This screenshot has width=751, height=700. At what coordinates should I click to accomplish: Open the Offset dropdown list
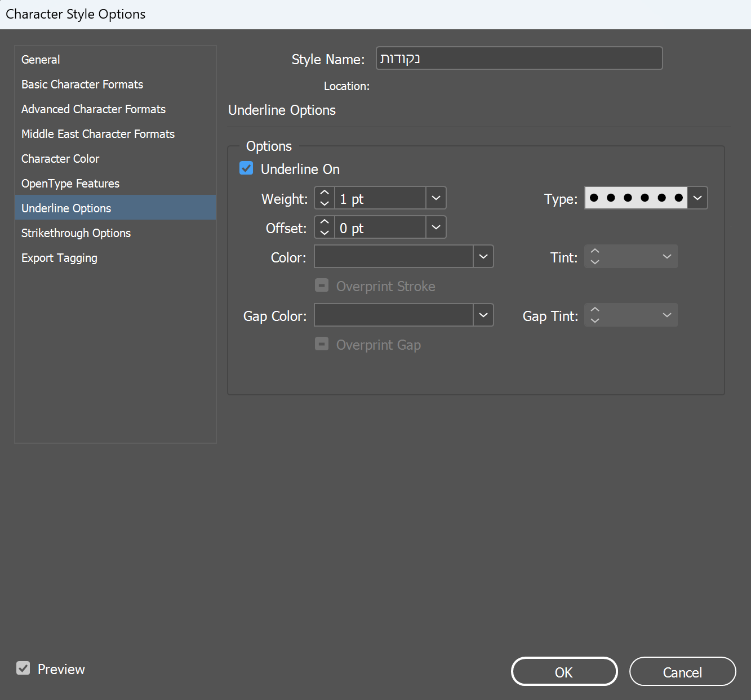click(436, 228)
